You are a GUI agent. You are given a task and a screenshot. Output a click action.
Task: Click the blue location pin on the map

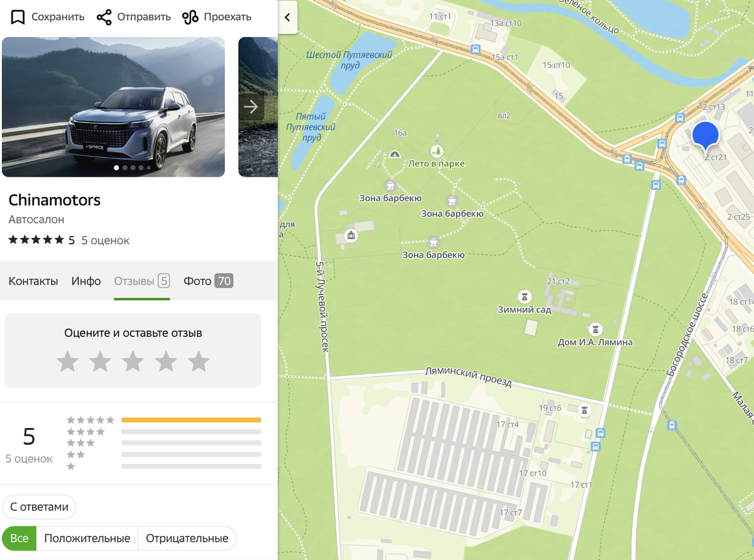(706, 133)
